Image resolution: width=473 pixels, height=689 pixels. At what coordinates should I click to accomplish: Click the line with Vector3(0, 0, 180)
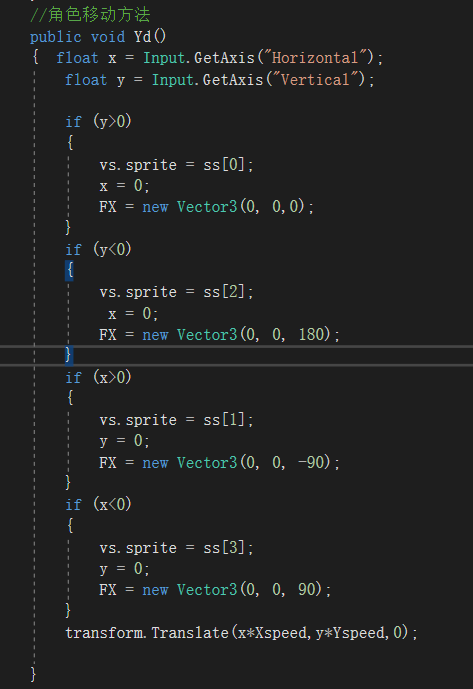tap(219, 335)
